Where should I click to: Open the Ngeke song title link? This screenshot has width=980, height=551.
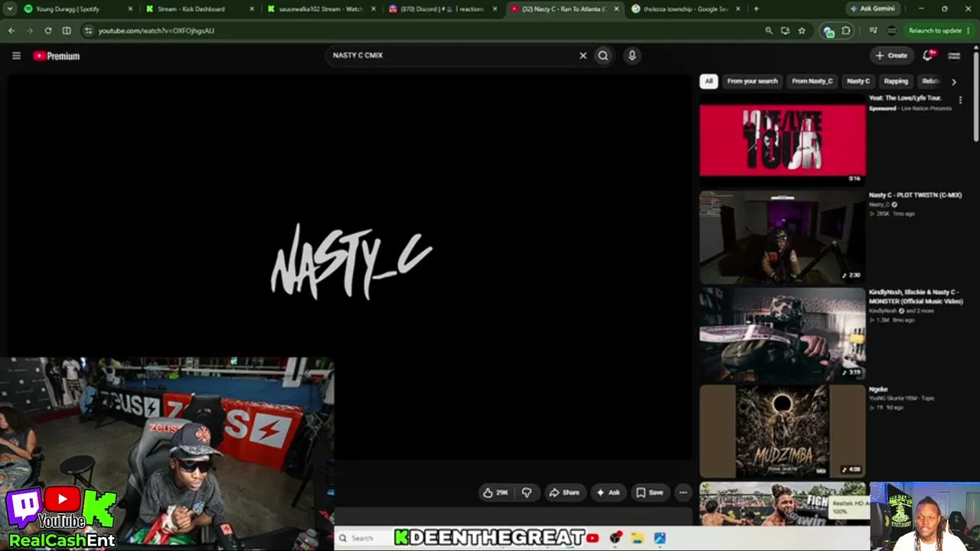[878, 390]
